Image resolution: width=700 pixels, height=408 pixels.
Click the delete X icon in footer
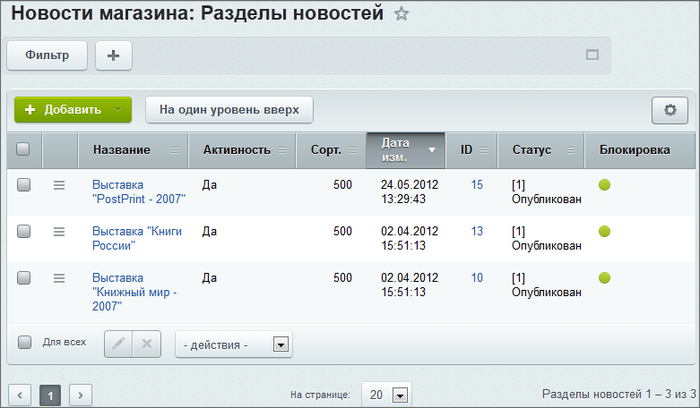tap(147, 344)
